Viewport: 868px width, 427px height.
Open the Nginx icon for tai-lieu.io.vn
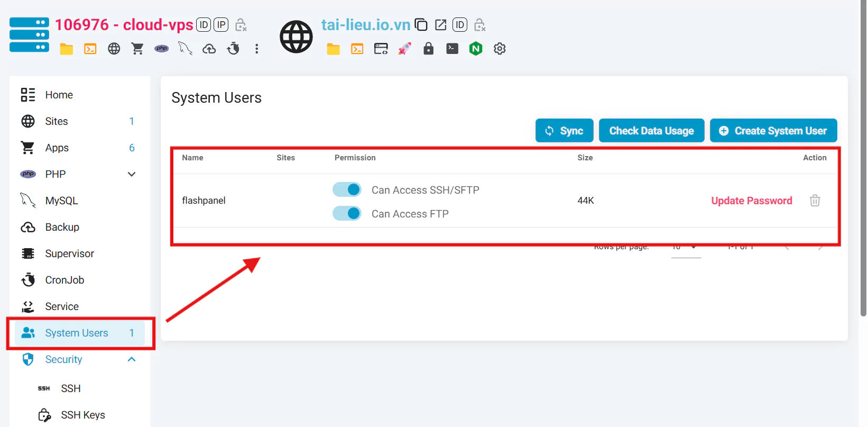tap(476, 49)
